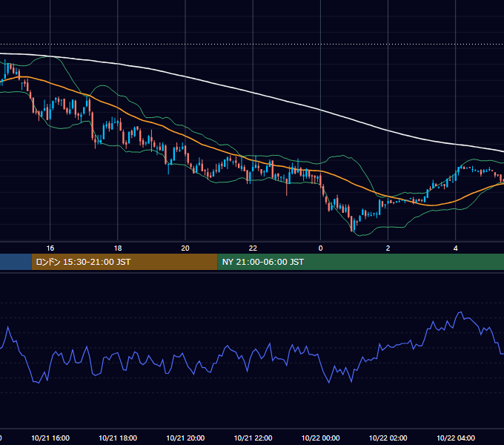
Task: Click the 4 hour label on the price chart axis
Action: 456,248
